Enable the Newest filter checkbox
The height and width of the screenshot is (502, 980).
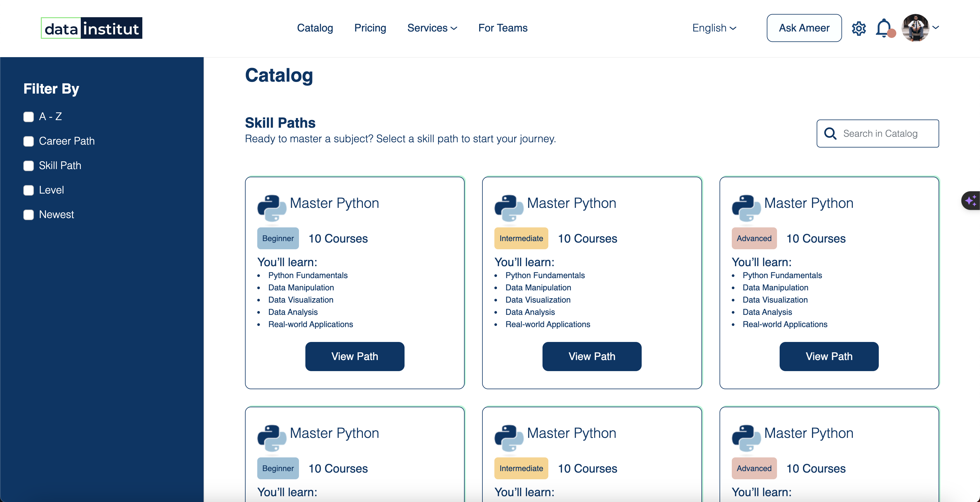coord(29,215)
